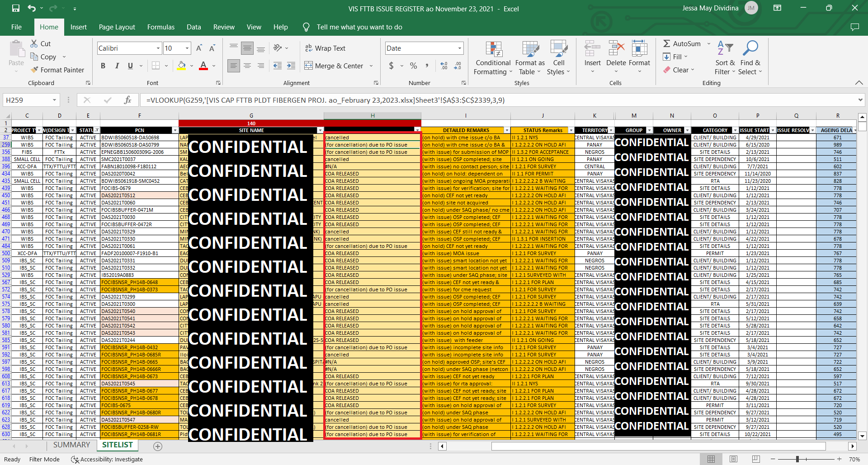868x465 pixels.
Task: Open Find & Select magnifier
Action: 750,58
